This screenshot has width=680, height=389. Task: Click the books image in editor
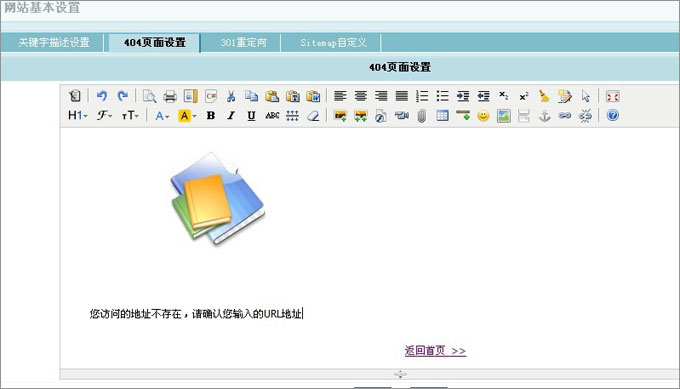coord(218,199)
